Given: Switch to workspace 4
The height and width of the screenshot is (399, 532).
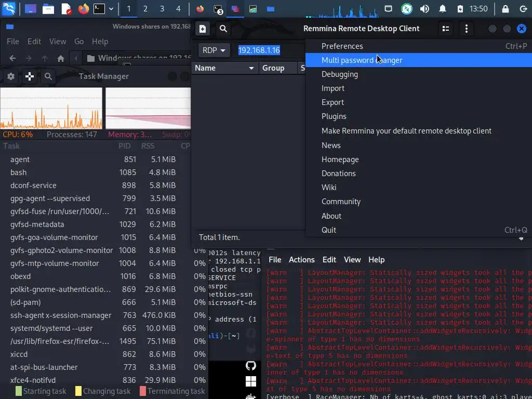Looking at the screenshot, I should [179, 9].
